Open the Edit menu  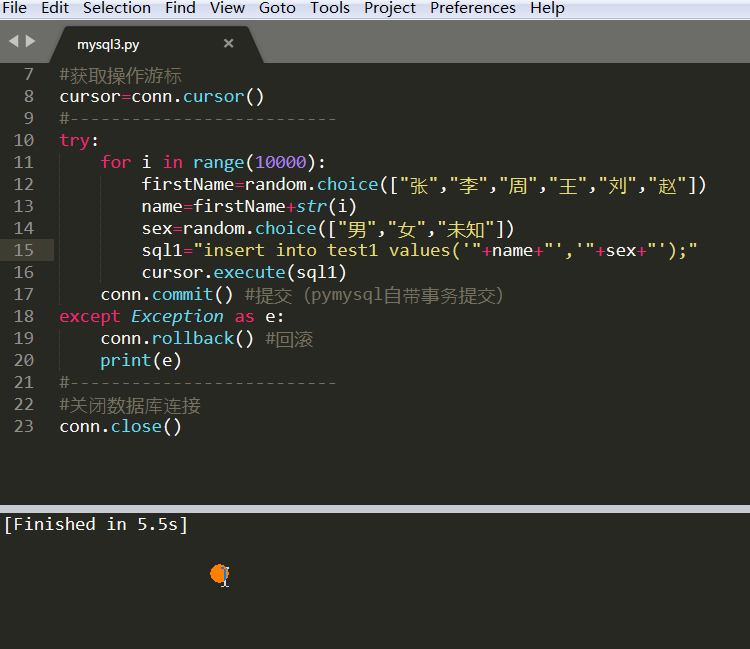click(55, 8)
